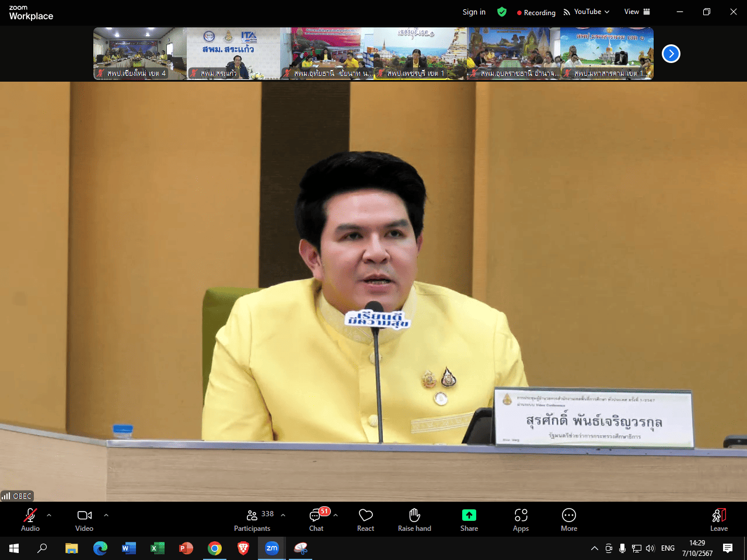Click the green encryption shield icon
The image size is (747, 560).
[502, 12]
